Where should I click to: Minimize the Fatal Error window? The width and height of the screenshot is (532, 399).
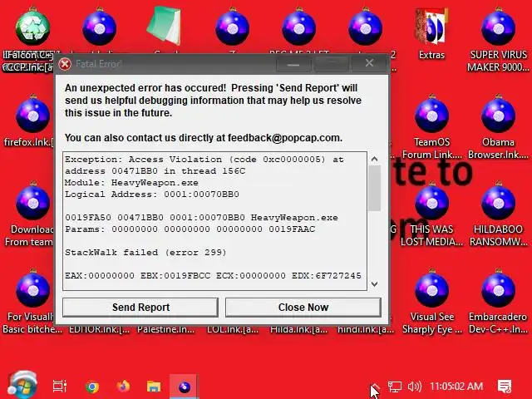point(293,64)
